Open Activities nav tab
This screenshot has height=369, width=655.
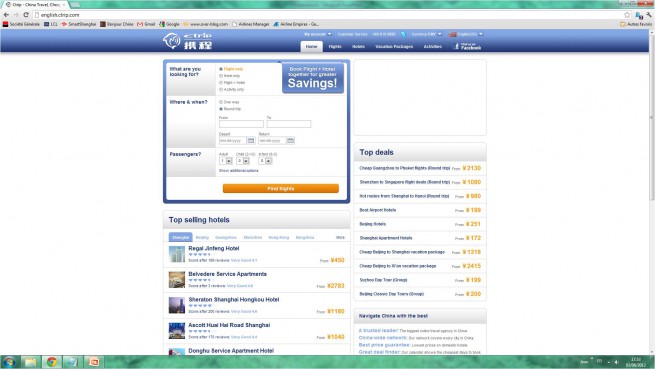point(433,46)
